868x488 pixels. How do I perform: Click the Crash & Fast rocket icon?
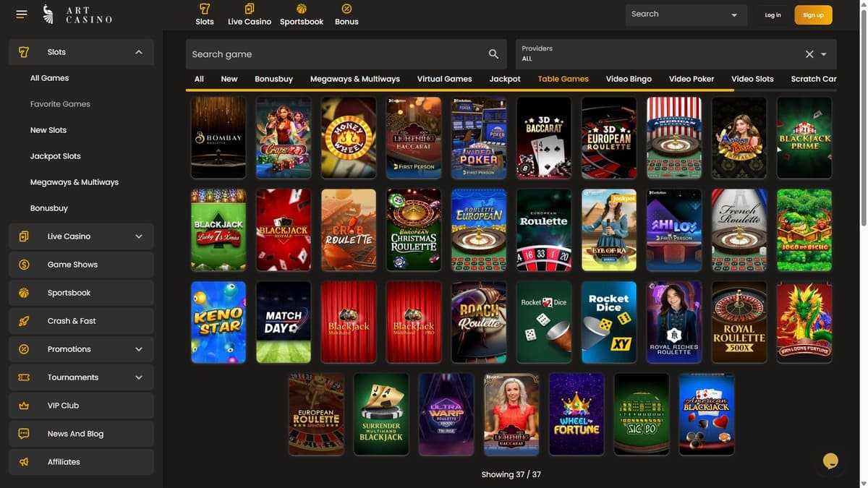(24, 321)
